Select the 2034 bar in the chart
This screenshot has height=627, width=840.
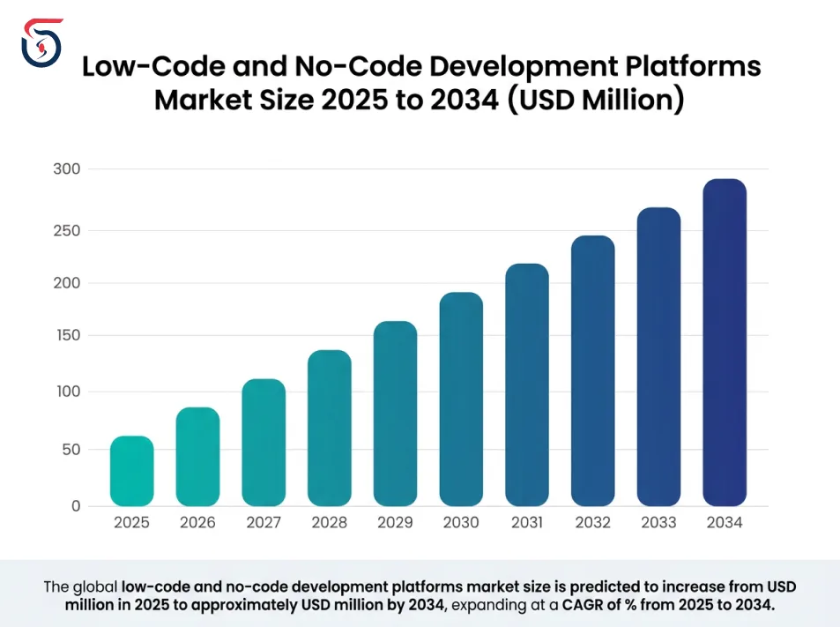point(725,342)
